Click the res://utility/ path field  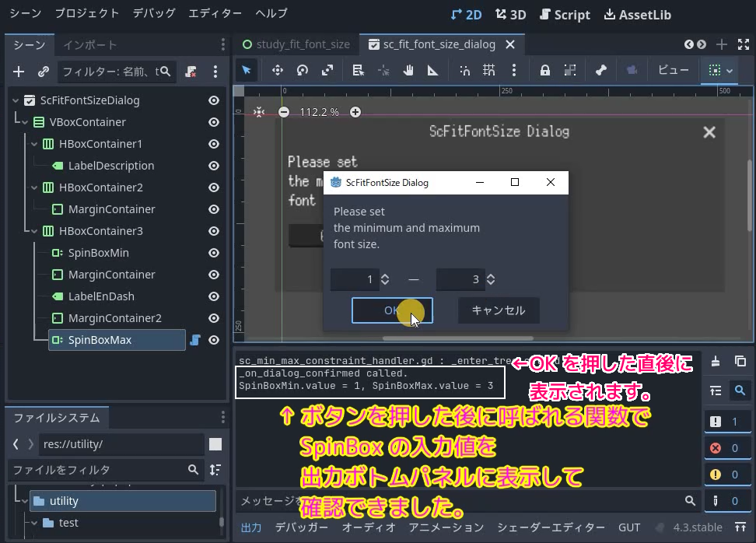coord(122,444)
